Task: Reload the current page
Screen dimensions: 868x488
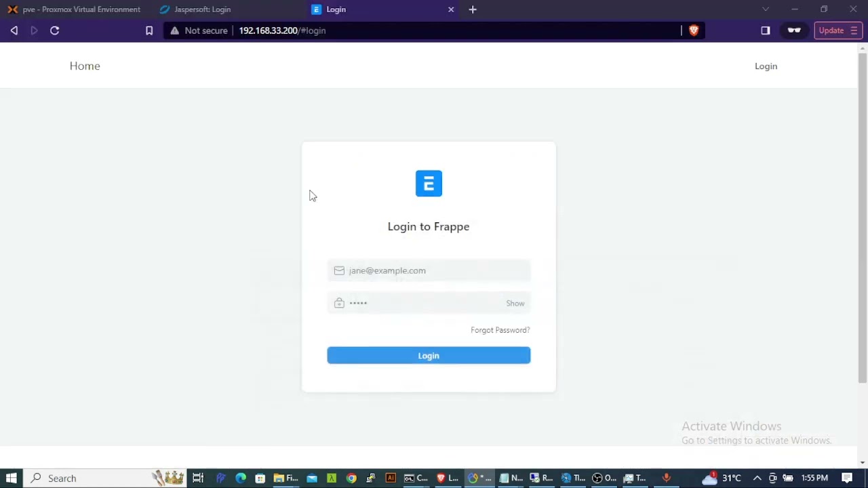Action: pos(55,30)
